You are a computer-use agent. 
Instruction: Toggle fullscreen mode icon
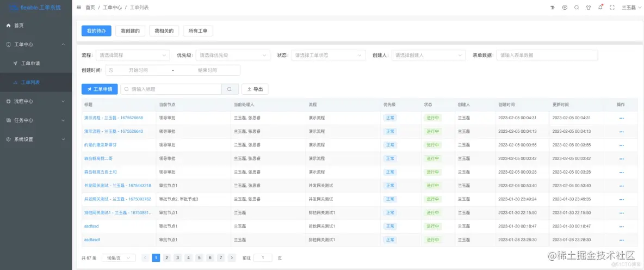click(612, 8)
